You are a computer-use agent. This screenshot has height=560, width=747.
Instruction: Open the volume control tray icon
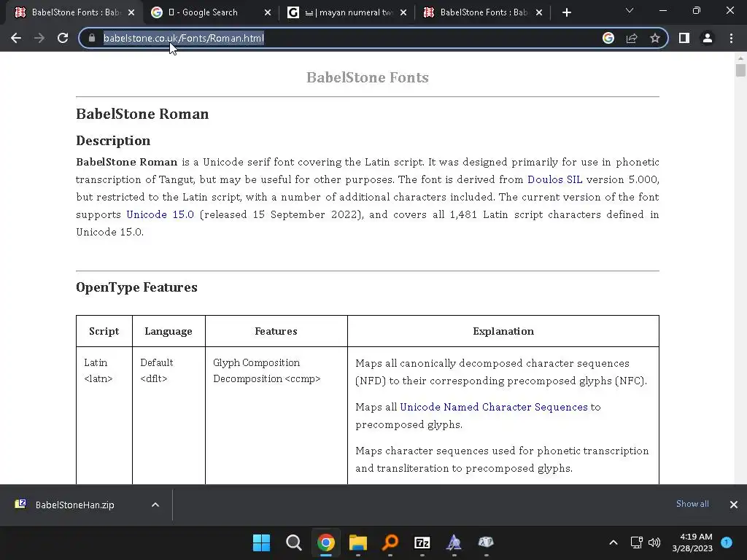click(x=654, y=542)
